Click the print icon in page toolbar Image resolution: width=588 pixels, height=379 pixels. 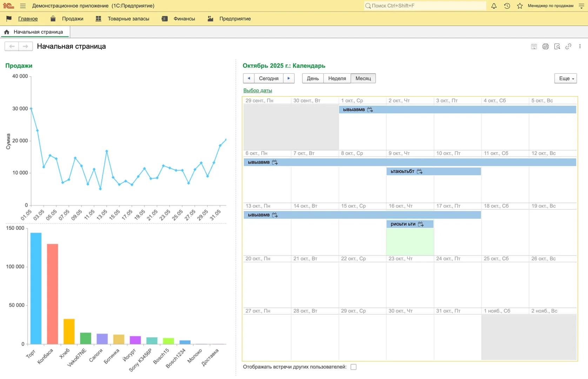pyautogui.click(x=545, y=46)
